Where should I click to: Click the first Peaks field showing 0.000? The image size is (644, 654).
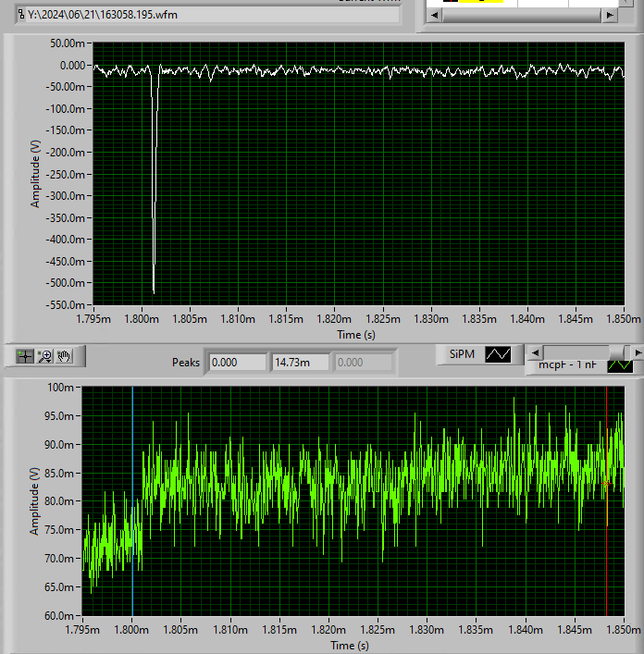click(235, 363)
